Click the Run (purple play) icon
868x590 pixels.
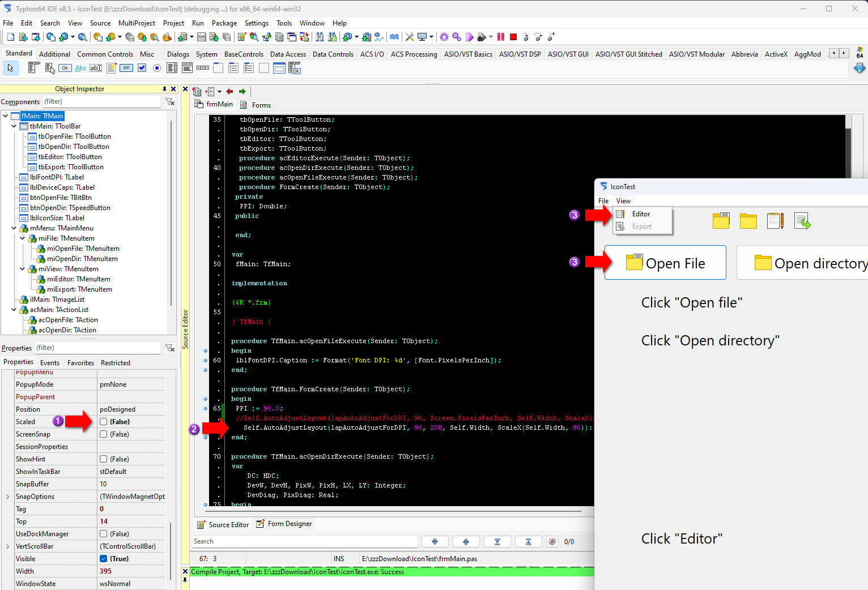(x=469, y=37)
